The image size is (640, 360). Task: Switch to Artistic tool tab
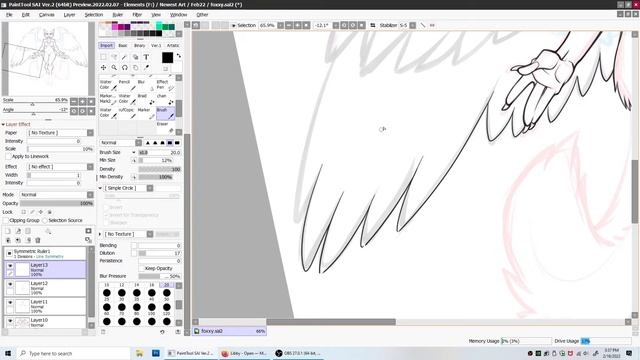pyautogui.click(x=173, y=45)
